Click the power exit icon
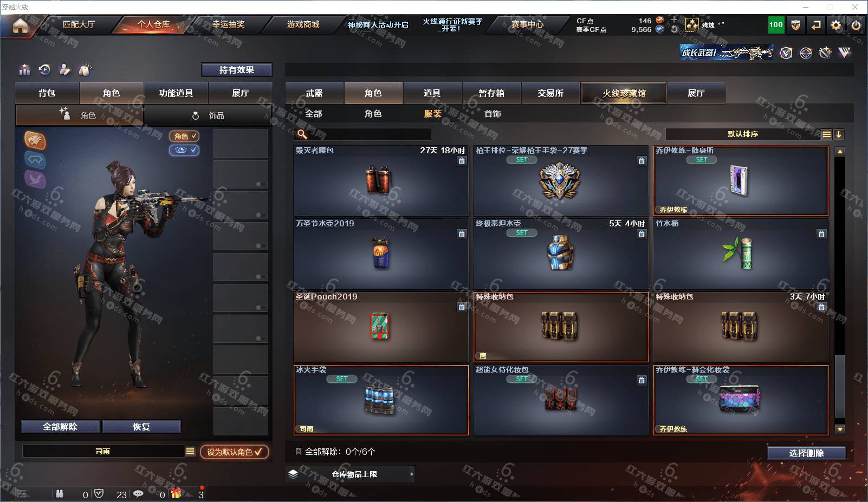 point(856,25)
